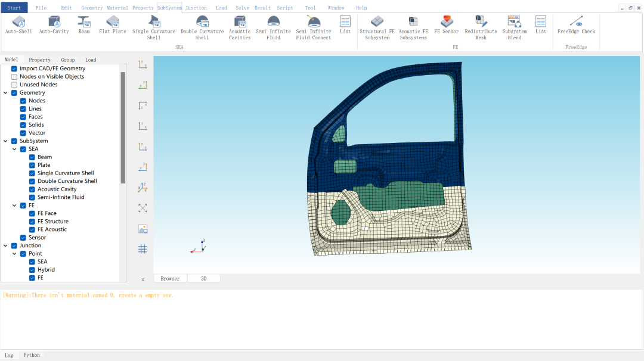Select Double Curvature Shell tree item
This screenshot has height=361, width=644.
(67, 181)
